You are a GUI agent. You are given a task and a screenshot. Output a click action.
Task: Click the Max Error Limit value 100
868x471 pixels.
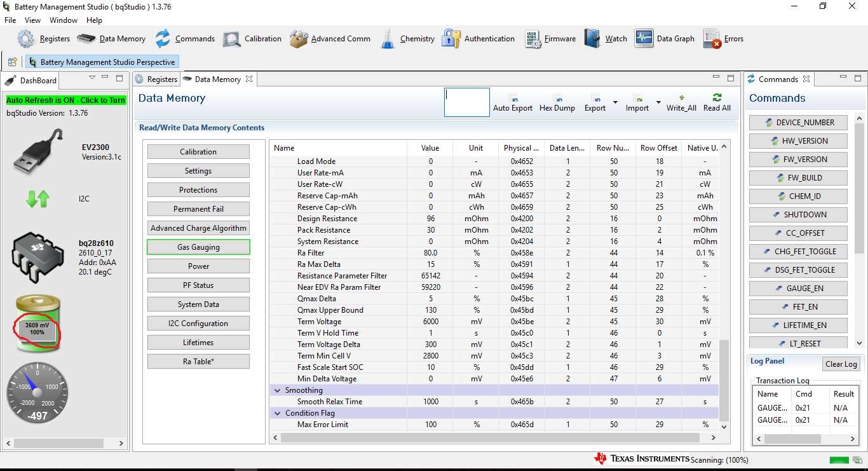tap(430, 425)
